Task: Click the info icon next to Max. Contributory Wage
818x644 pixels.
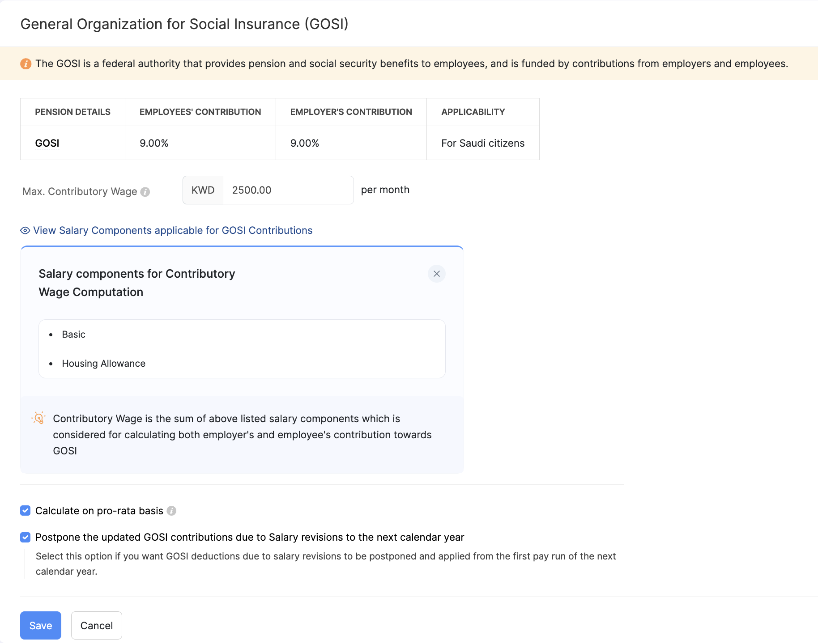Action: [145, 191]
